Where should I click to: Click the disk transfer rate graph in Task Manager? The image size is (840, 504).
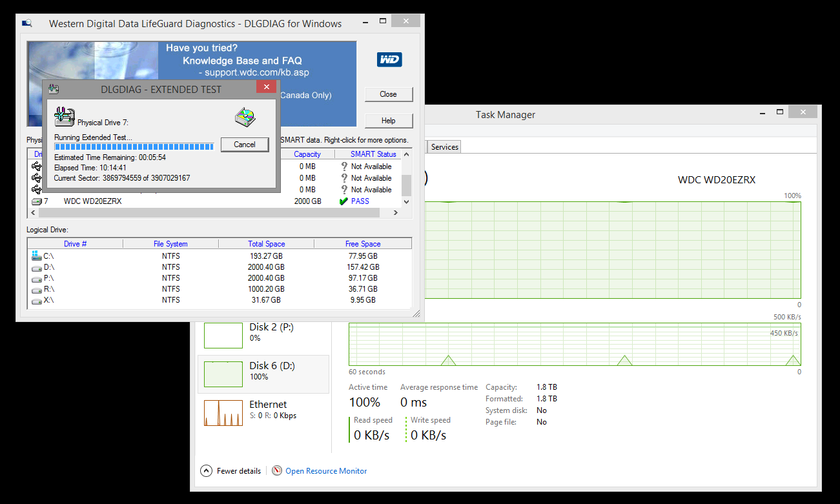(575, 345)
